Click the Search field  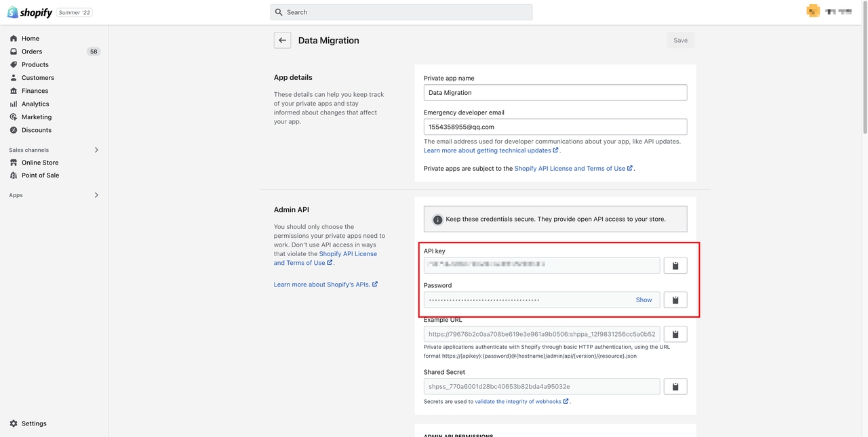[x=401, y=12]
